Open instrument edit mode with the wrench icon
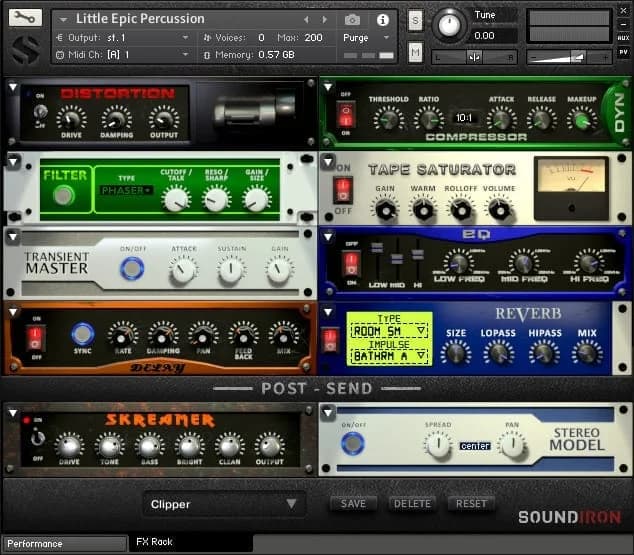The width and height of the screenshot is (634, 555). coord(25,17)
